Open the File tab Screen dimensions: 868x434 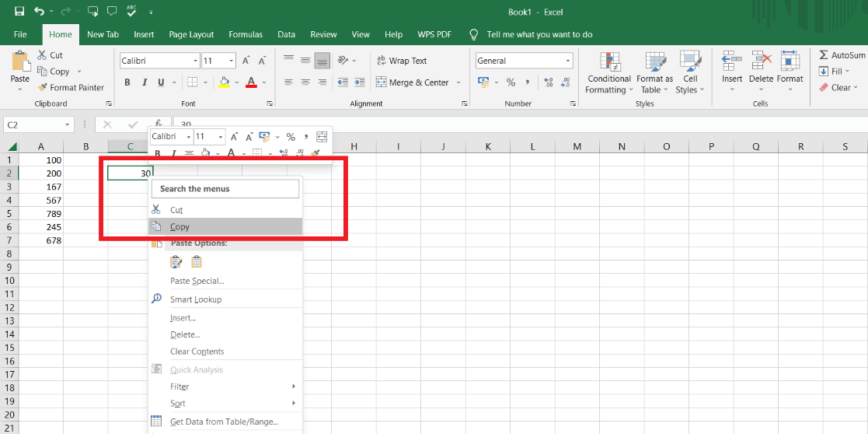tap(20, 34)
